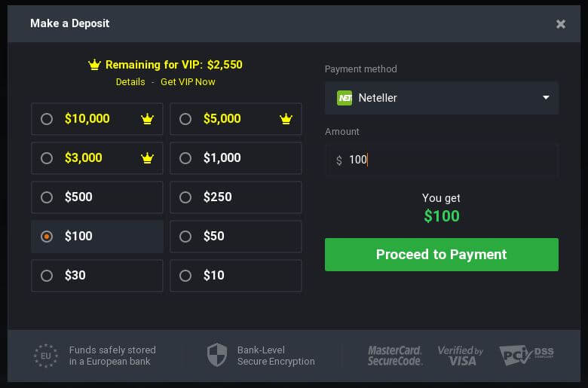The height and width of the screenshot is (388, 588).
Task: Select the $1,000 deposit radio button
Action: click(x=185, y=158)
